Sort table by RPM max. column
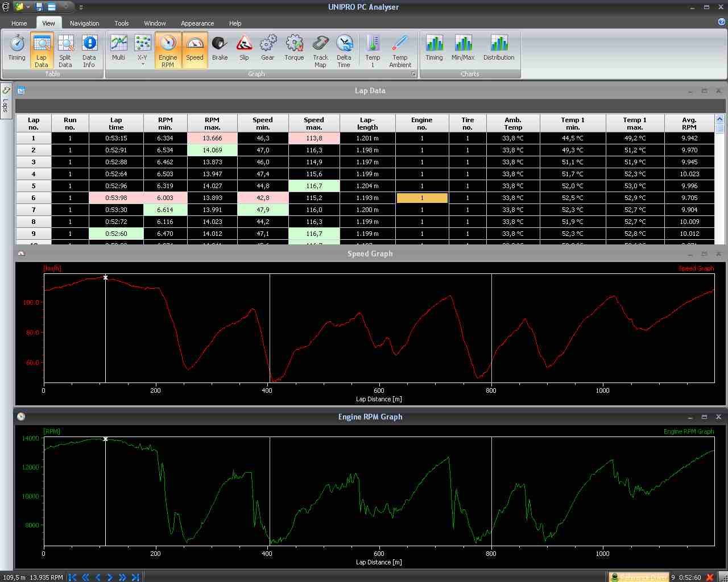The image size is (728, 582). [212, 123]
